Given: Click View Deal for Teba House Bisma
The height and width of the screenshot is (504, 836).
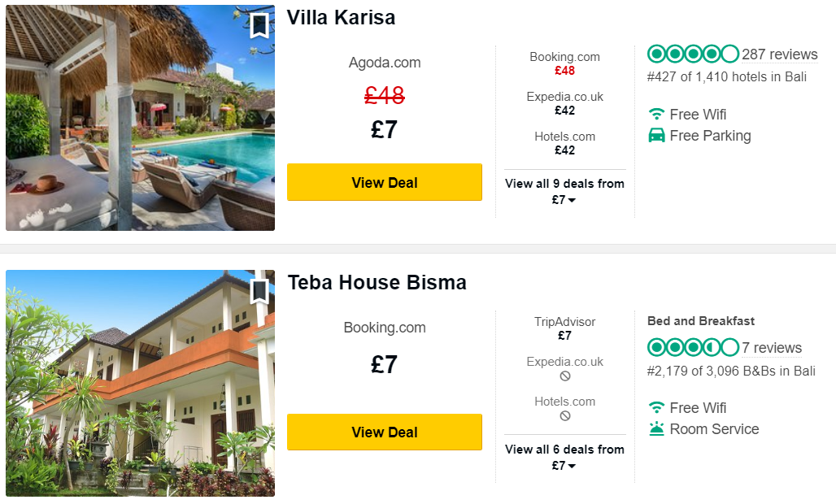Looking at the screenshot, I should pos(385,432).
